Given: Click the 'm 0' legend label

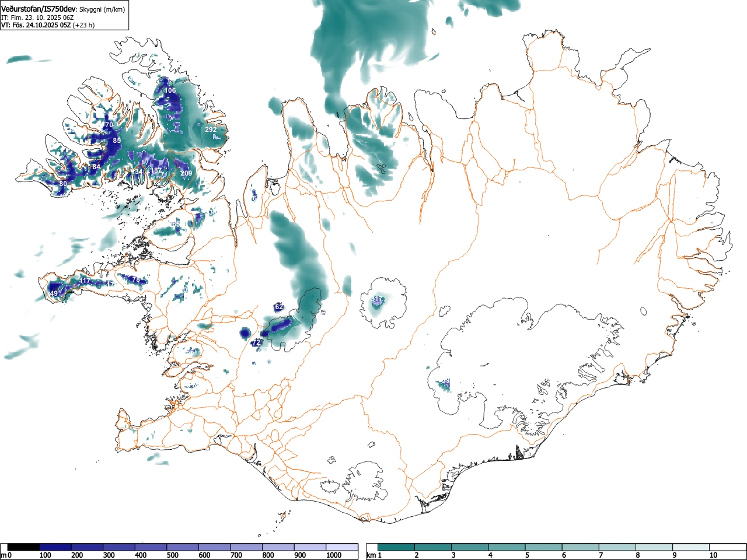Looking at the screenshot, I should [x=6, y=555].
